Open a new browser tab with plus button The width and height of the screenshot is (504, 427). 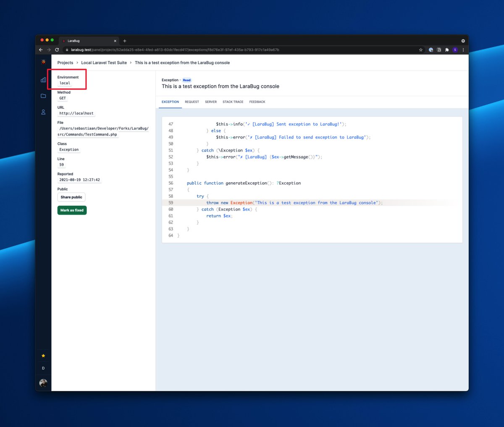coord(125,41)
